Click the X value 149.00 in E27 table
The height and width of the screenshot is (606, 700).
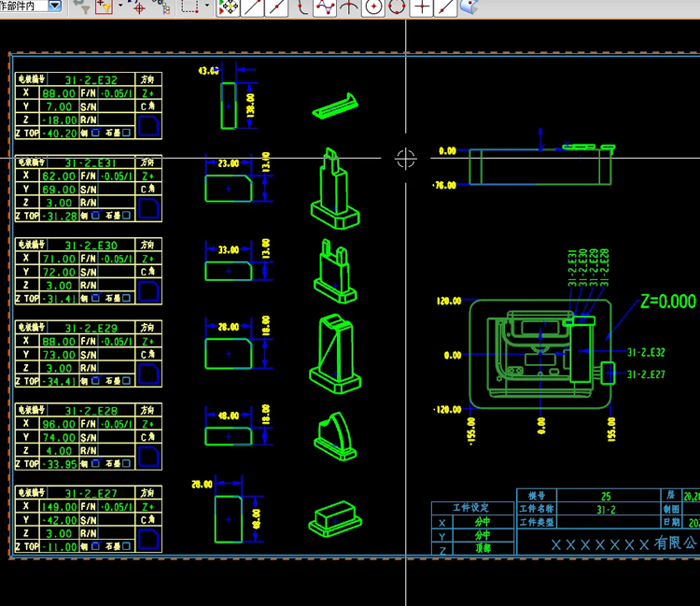click(x=59, y=507)
